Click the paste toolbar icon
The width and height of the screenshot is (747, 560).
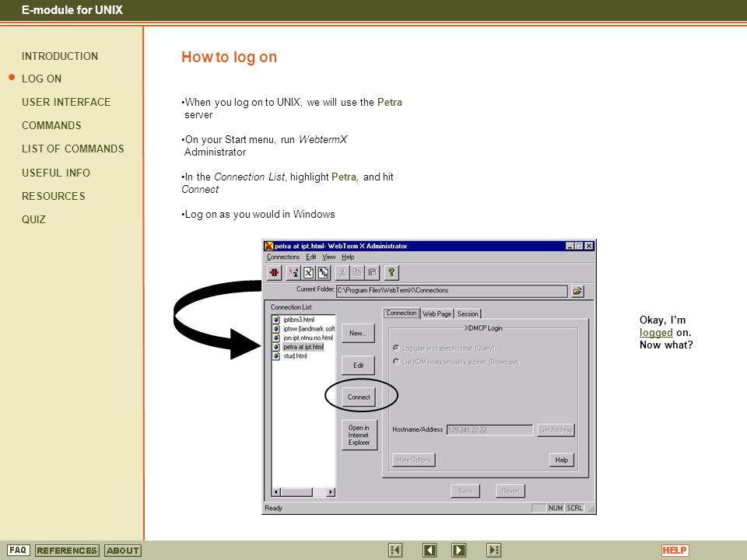(x=372, y=272)
